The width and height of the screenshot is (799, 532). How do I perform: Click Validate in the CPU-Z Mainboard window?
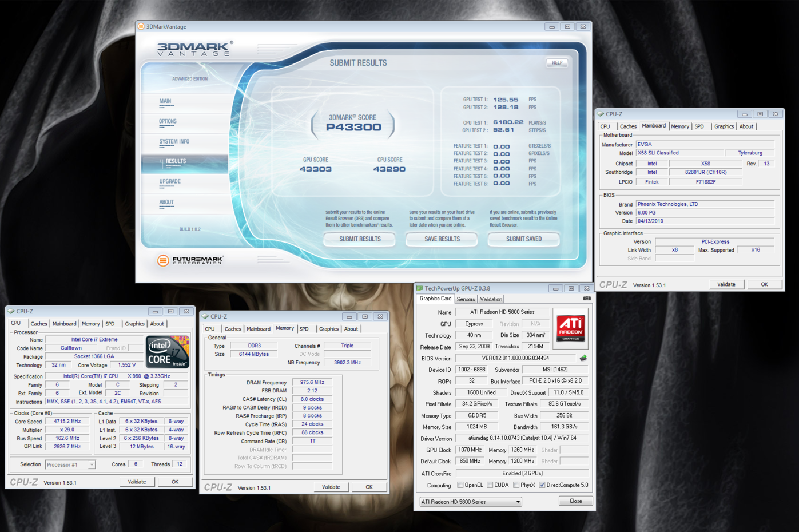[726, 284]
